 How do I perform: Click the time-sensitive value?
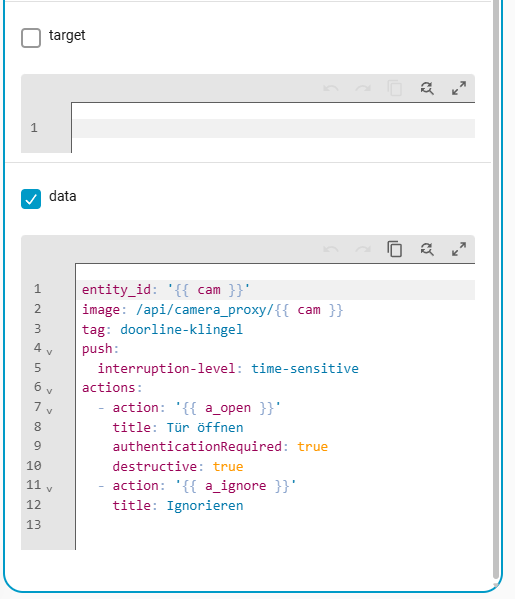click(305, 369)
